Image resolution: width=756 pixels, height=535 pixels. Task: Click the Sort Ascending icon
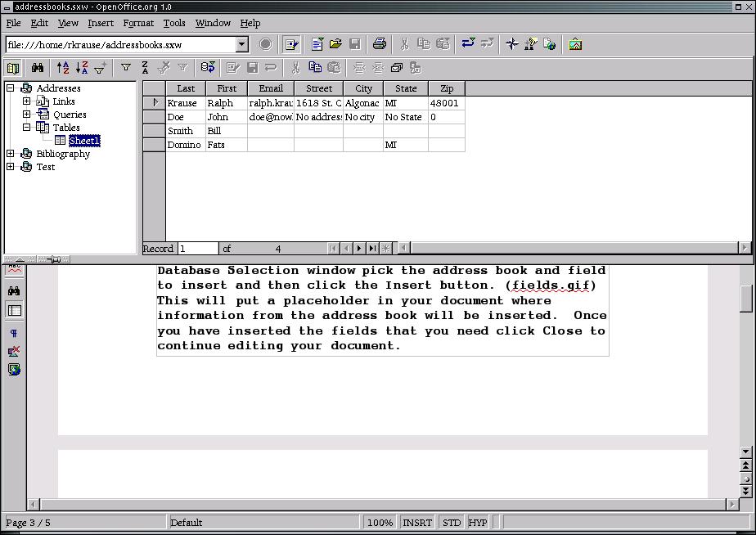pos(63,68)
